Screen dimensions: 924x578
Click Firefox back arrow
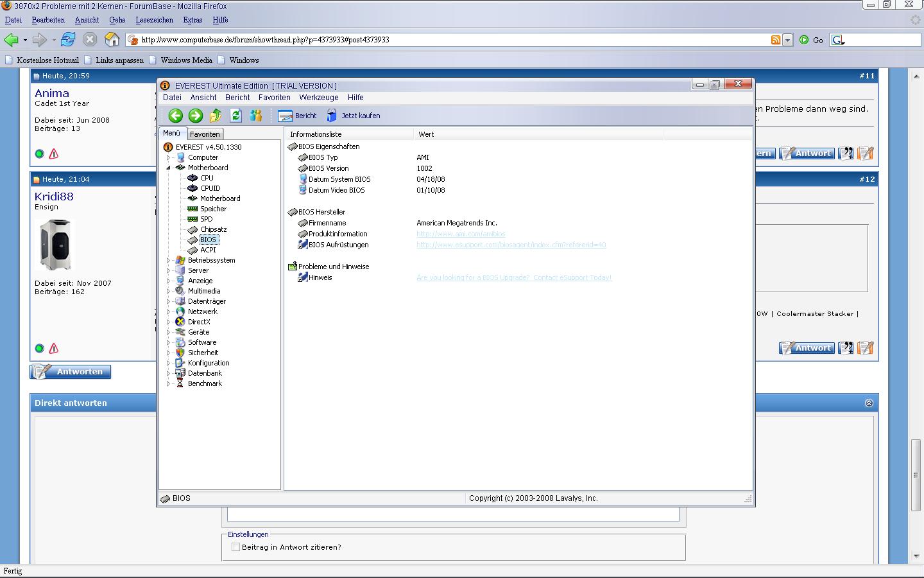(x=11, y=40)
